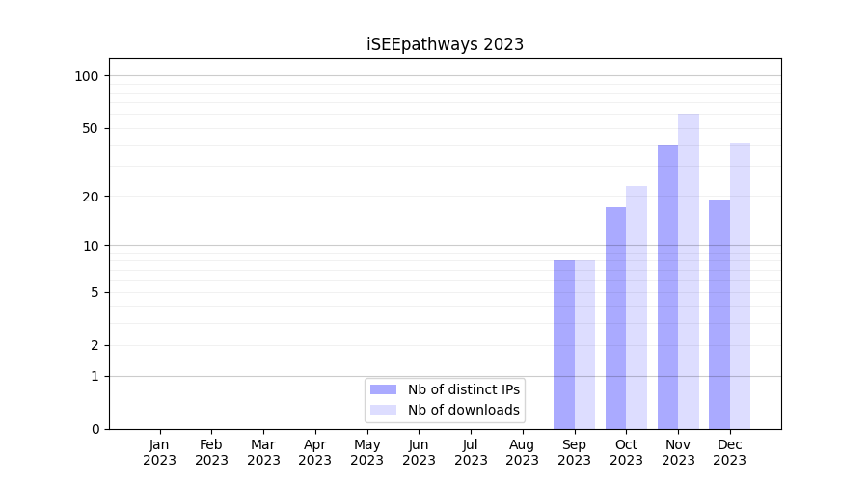Select the Sep 2023 downloads bar
The image size is (868, 482).
[x=584, y=344]
